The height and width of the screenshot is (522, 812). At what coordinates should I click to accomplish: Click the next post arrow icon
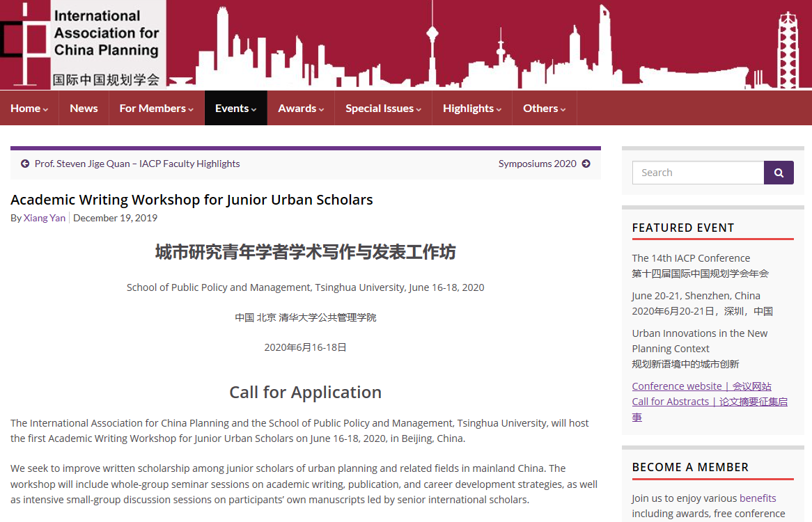click(x=586, y=164)
